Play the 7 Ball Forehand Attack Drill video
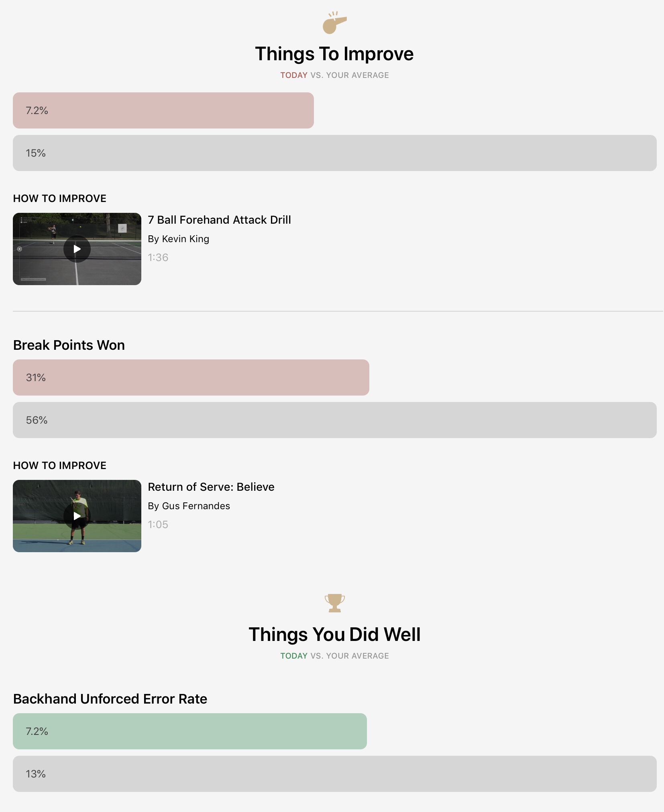664x812 pixels. (77, 249)
